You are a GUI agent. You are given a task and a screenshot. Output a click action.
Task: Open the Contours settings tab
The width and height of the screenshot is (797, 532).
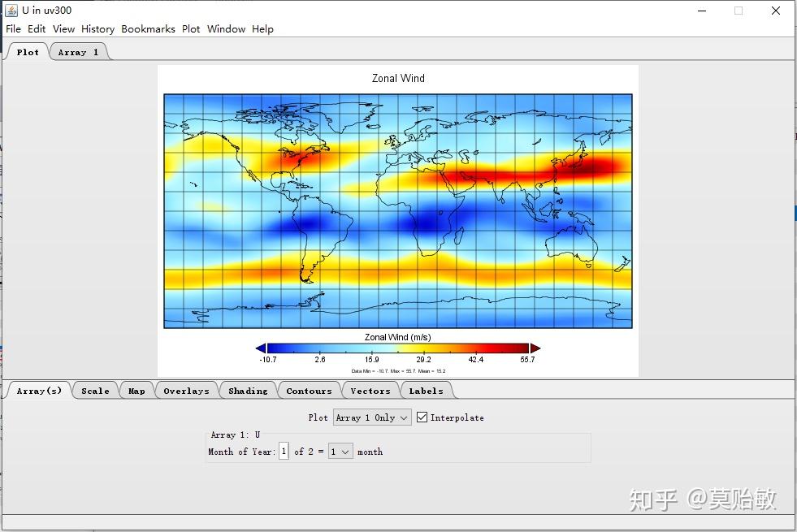pyautogui.click(x=309, y=391)
